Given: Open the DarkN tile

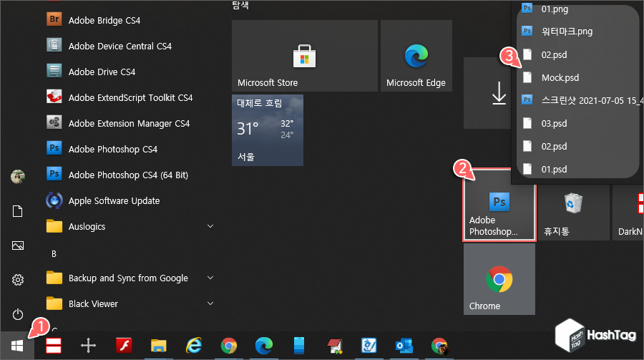Looking at the screenshot, I should (x=628, y=212).
